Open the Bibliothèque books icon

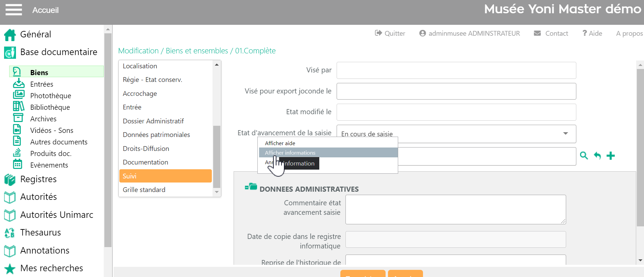(x=18, y=107)
